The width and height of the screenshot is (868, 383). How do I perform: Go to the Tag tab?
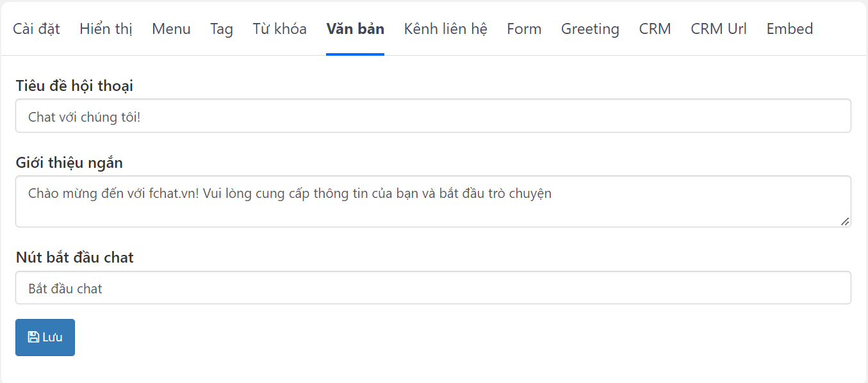coord(222,29)
